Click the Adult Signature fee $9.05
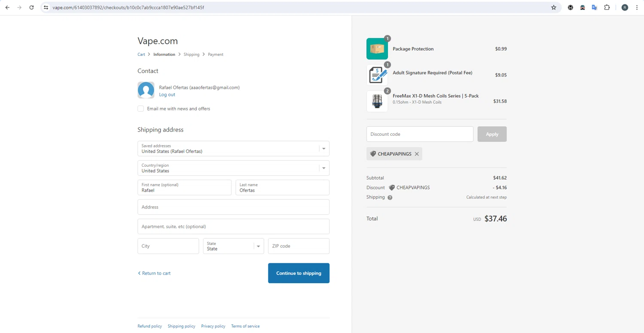Image resolution: width=644 pixels, height=333 pixels. pos(501,75)
